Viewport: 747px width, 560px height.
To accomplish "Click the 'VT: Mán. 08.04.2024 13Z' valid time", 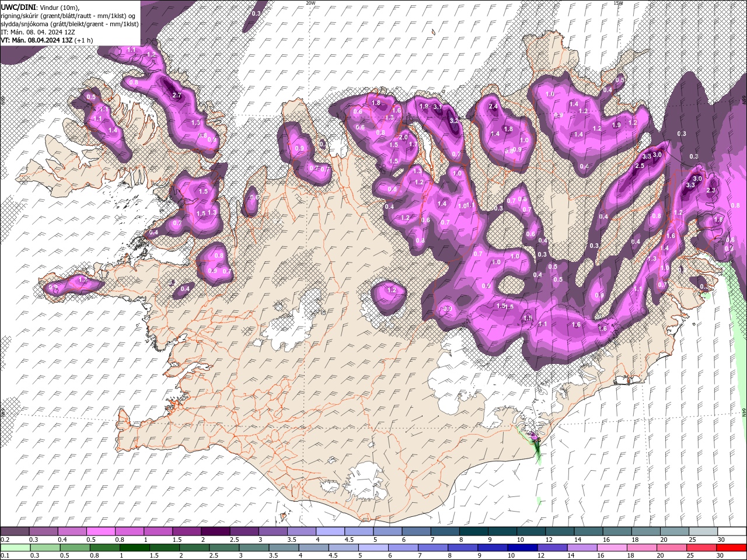I will coord(37,40).
